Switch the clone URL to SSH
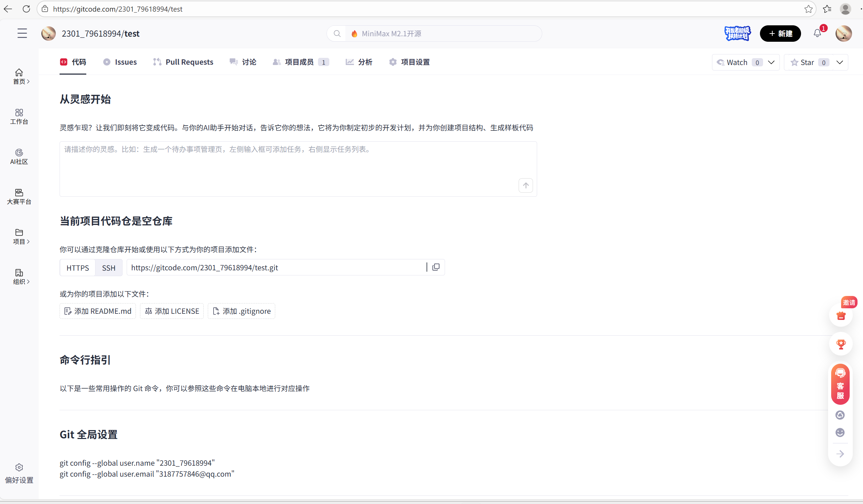 (x=109, y=268)
